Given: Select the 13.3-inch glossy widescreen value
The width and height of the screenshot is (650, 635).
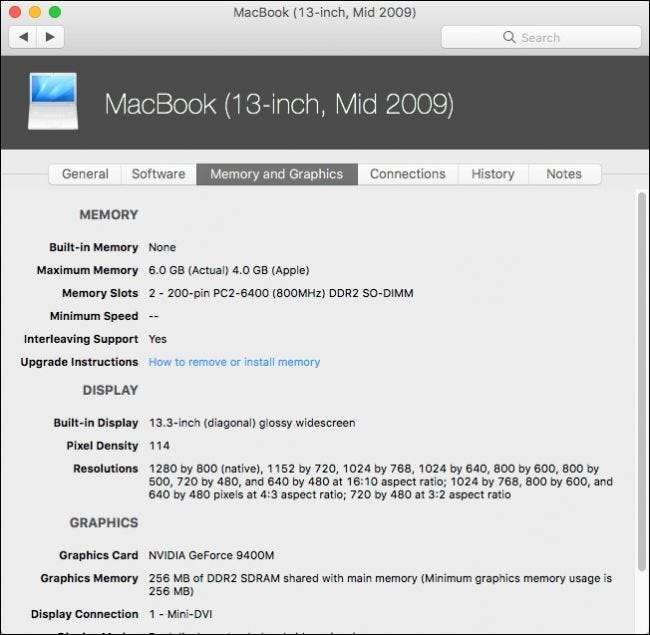Looking at the screenshot, I should click(252, 423).
